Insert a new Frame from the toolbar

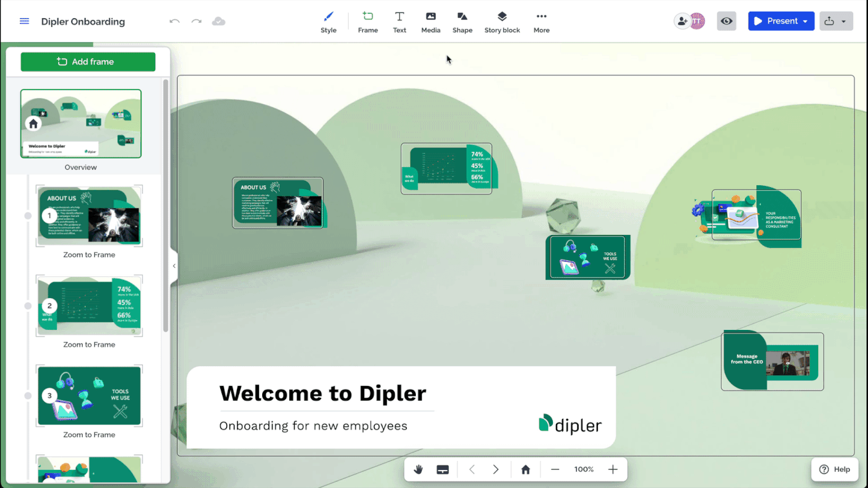pyautogui.click(x=368, y=22)
